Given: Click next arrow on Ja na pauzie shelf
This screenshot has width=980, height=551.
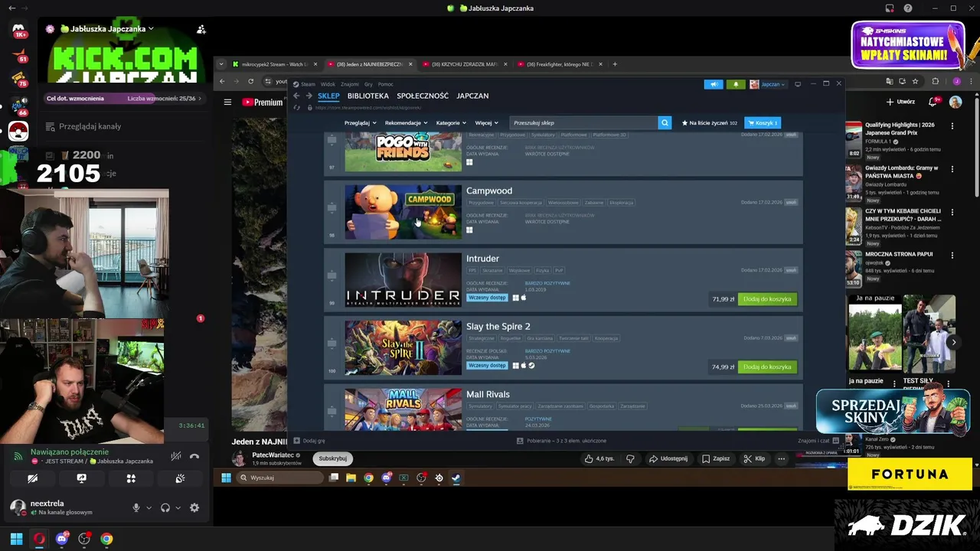Looking at the screenshot, I should point(953,342).
